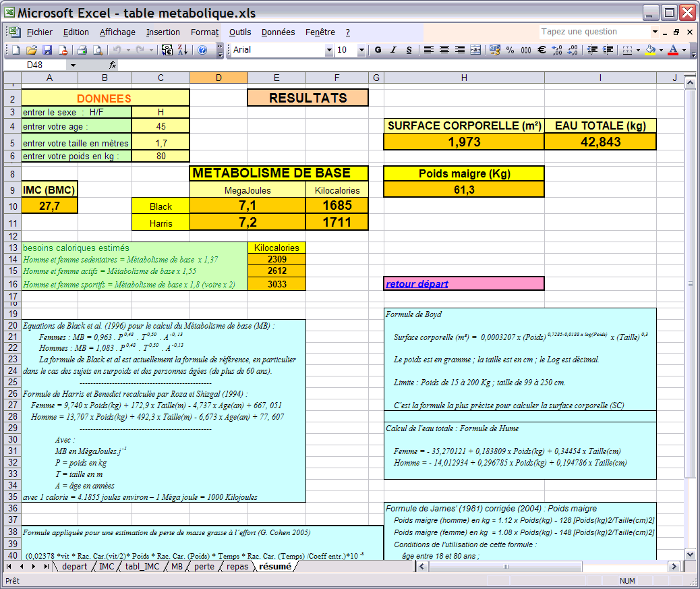Open the font size dropdown
700x589 pixels.
click(x=361, y=50)
